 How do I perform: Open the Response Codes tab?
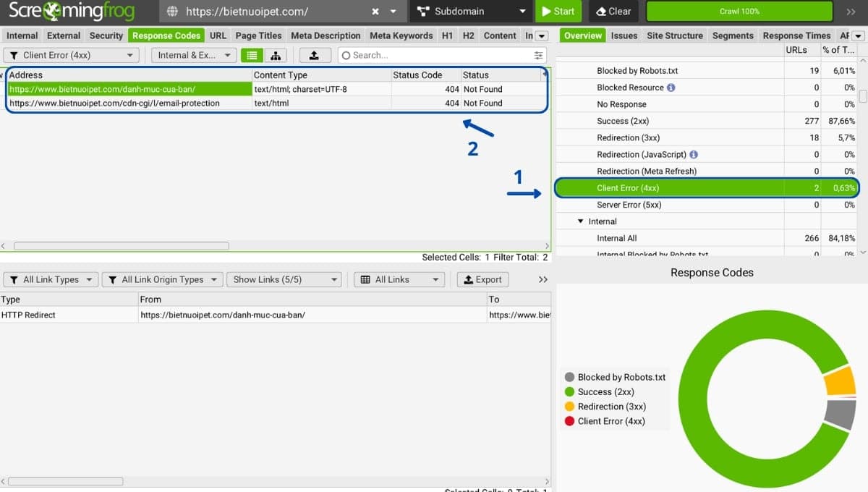(166, 35)
